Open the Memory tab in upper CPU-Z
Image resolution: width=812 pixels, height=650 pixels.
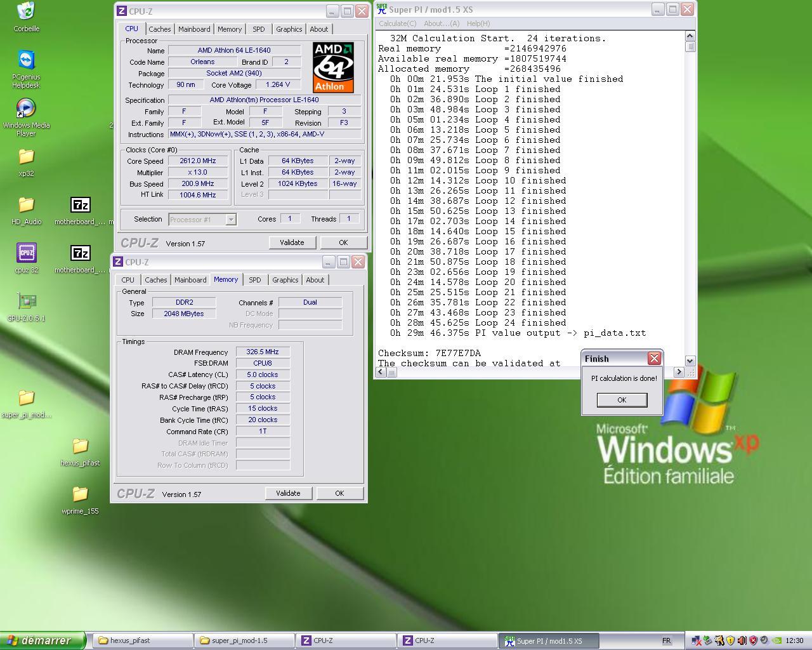point(230,29)
